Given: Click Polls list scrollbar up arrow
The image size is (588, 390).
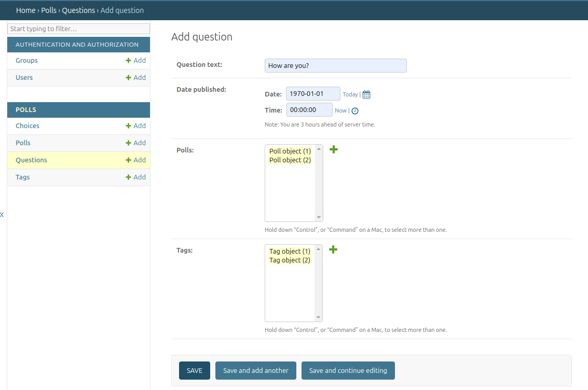Looking at the screenshot, I should tap(319, 149).
